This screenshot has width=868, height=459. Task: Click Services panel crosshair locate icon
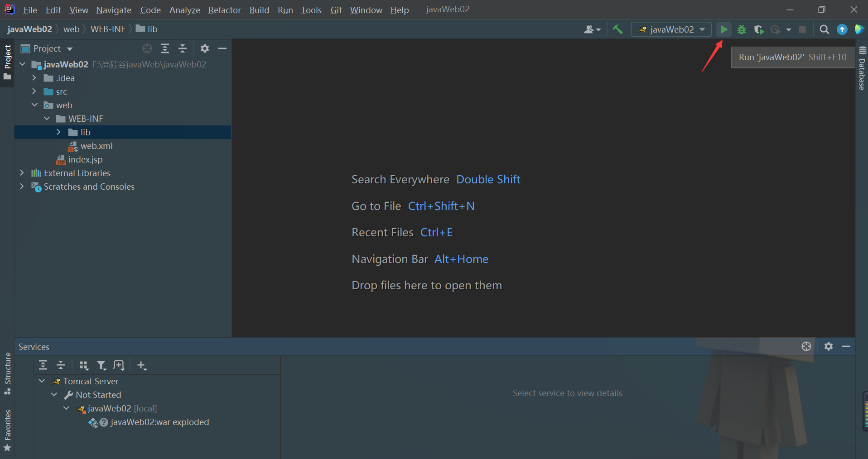806,346
